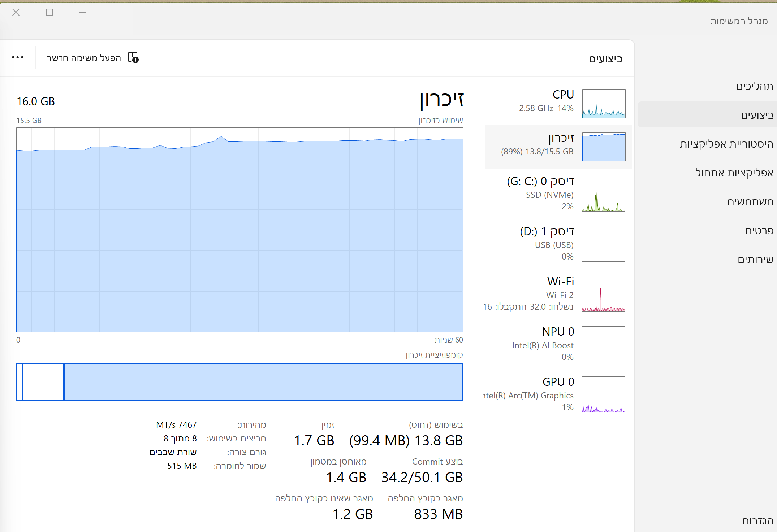Open the Users (משתמשים) page
Screen dimensions: 777x532
tap(750, 202)
